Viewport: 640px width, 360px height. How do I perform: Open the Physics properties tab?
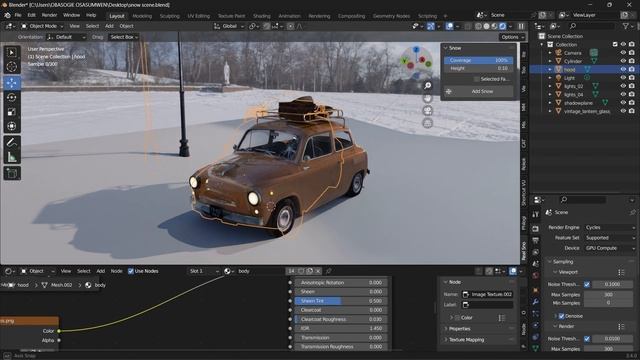point(536,326)
